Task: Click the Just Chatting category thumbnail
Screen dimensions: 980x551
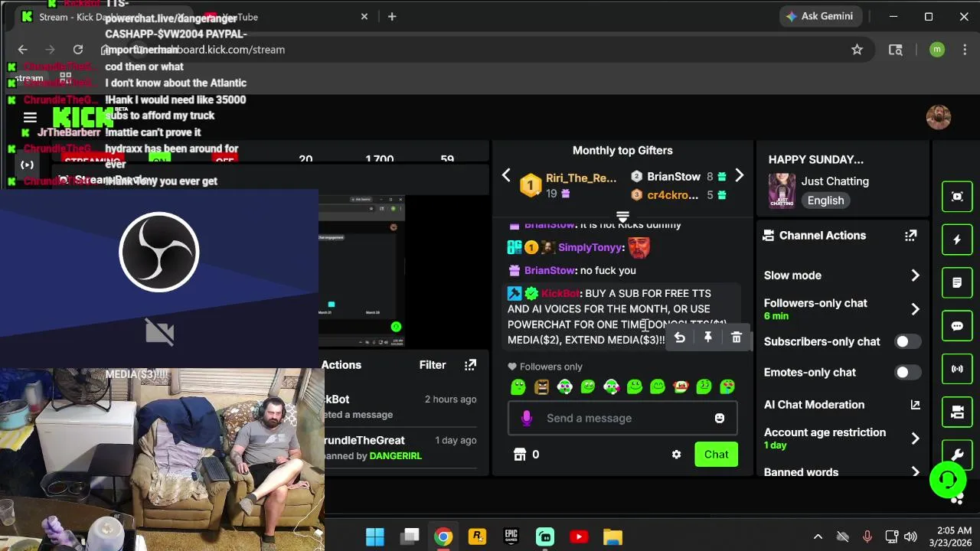Action: 782,191
